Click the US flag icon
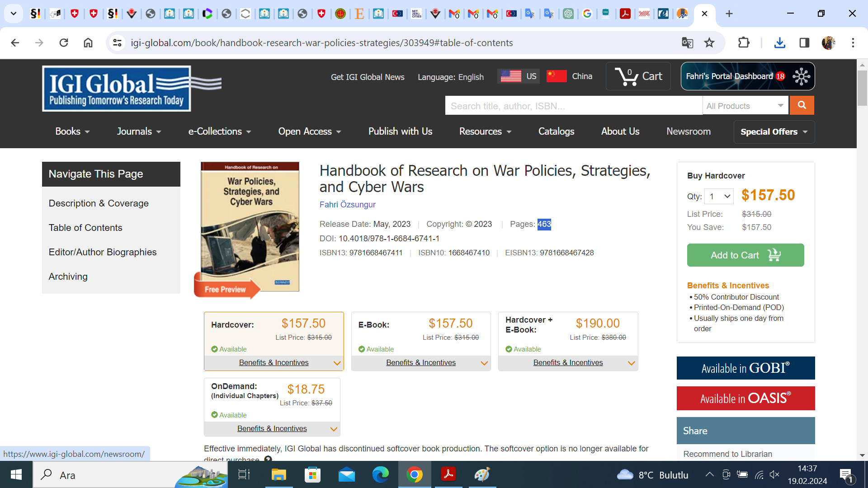This screenshot has height=488, width=868. click(x=511, y=76)
